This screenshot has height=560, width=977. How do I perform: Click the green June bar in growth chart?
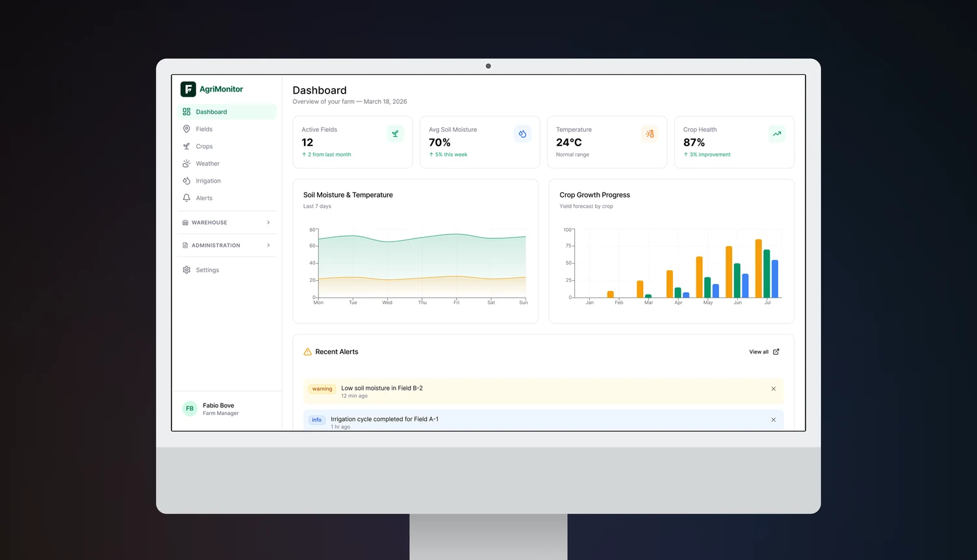click(737, 281)
